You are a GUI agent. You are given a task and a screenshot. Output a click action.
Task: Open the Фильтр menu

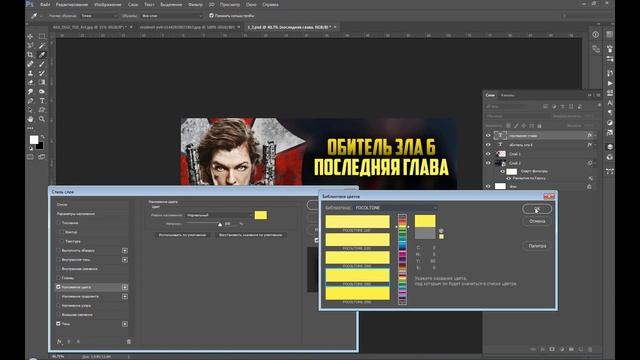click(x=195, y=4)
